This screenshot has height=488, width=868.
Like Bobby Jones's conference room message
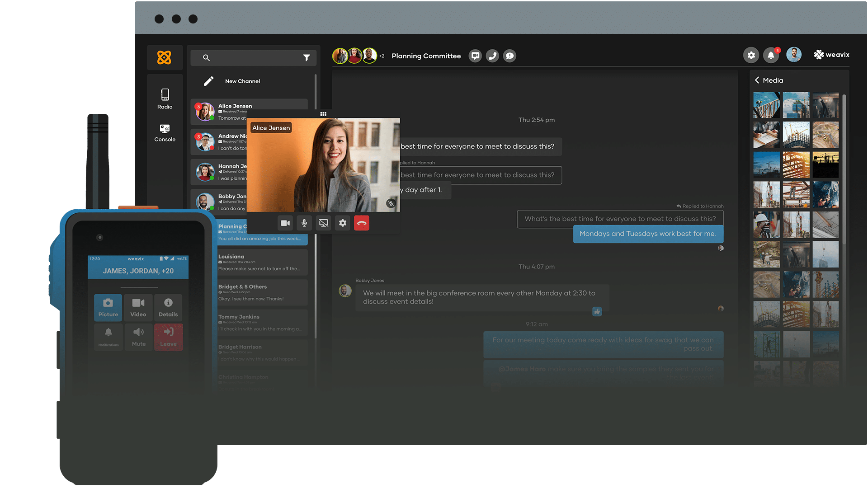point(597,311)
